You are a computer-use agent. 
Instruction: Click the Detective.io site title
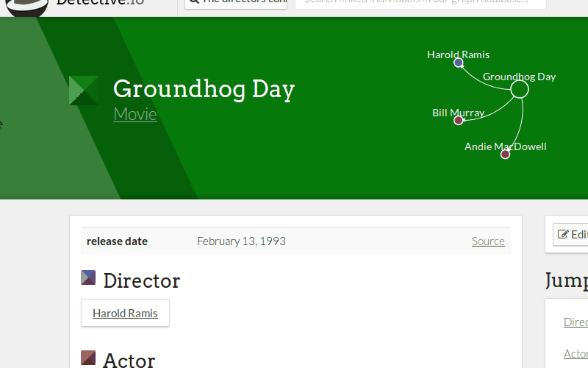click(100, 3)
